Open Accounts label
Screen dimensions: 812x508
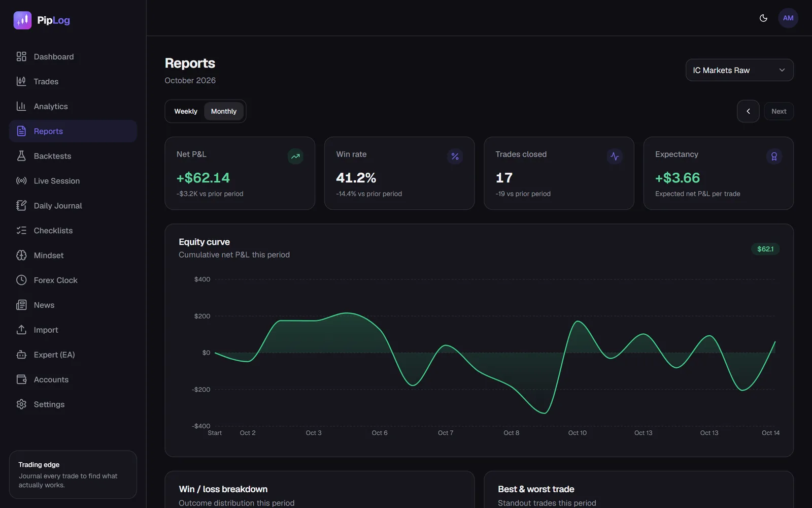51,379
